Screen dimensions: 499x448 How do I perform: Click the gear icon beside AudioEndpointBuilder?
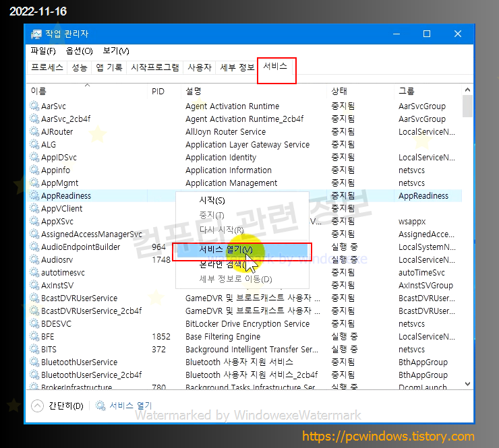pyautogui.click(x=34, y=247)
